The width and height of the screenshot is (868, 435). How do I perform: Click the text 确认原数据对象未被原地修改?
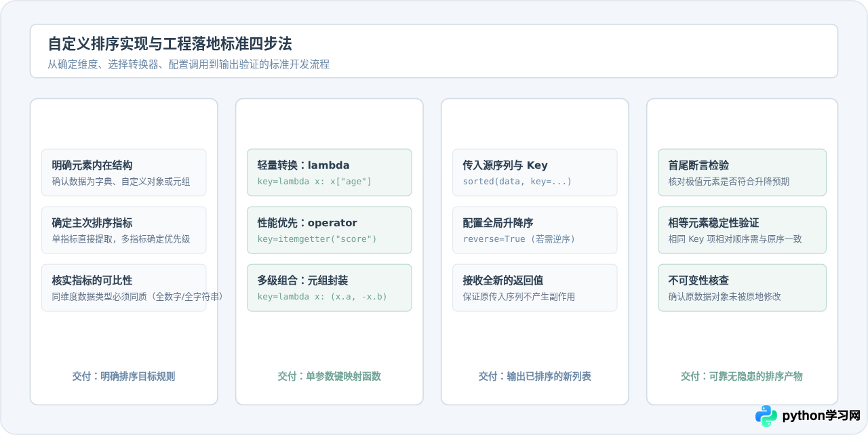(x=724, y=297)
